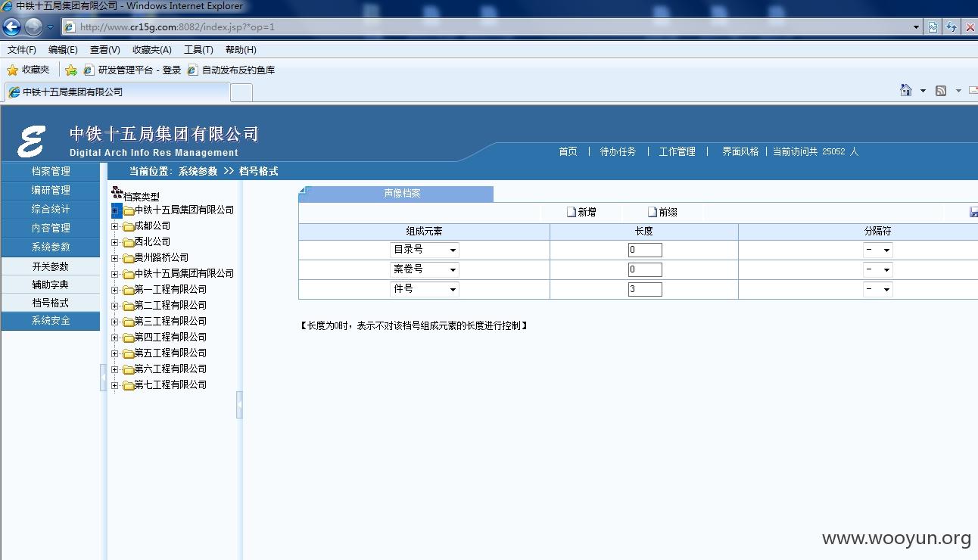Open 待办任务 in the top navigation

click(618, 151)
